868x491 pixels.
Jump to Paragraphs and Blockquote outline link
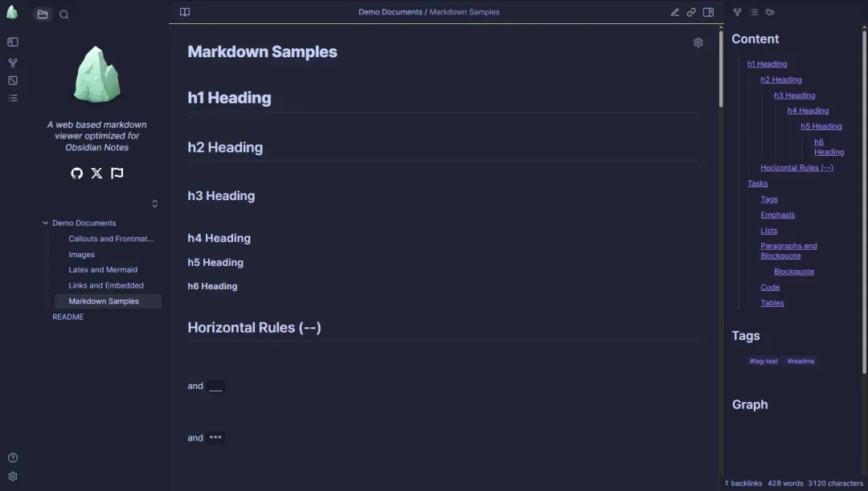click(x=788, y=251)
